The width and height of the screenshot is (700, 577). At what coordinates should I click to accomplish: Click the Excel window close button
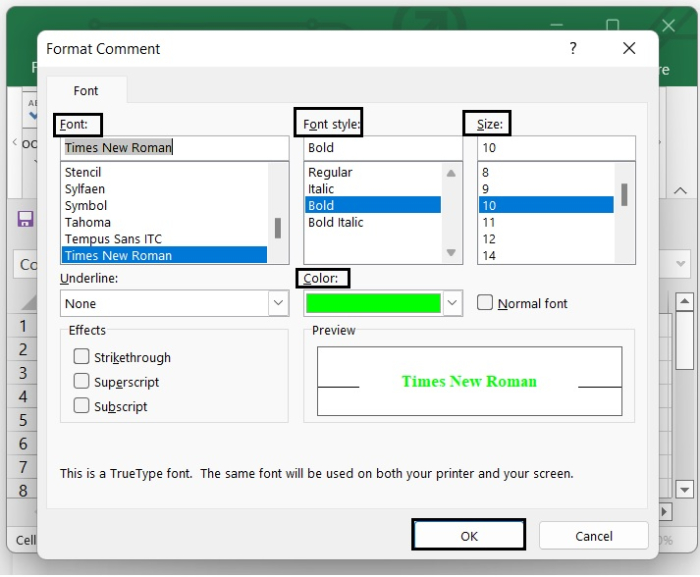(x=668, y=25)
